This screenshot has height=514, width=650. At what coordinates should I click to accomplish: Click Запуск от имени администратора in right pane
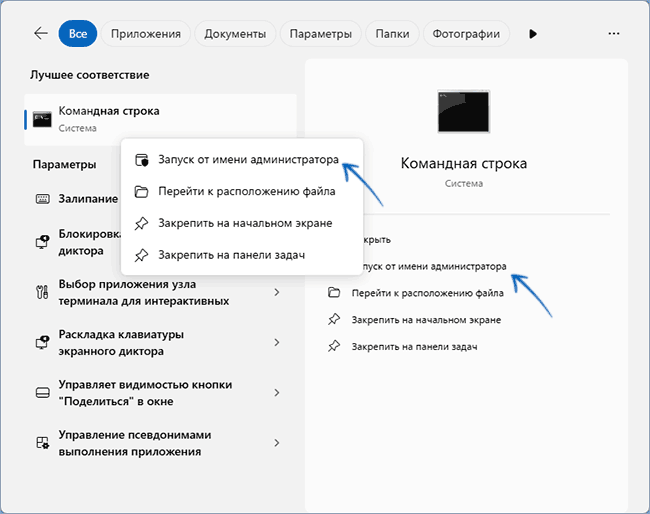434,266
